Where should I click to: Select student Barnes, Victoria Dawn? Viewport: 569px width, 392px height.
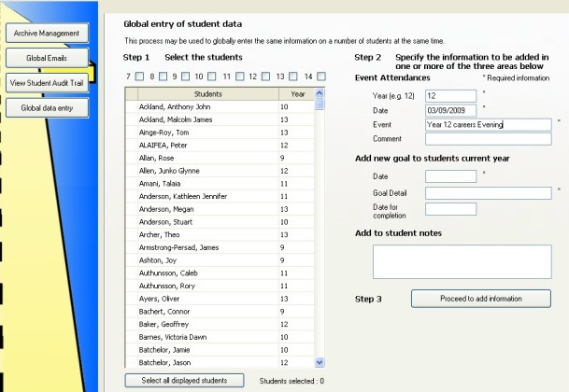(220, 337)
